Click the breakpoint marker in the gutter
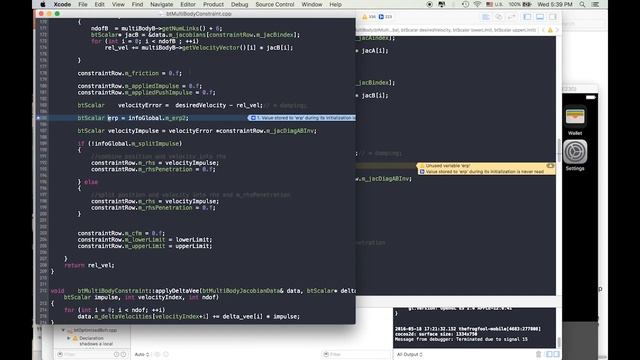 [x=38, y=118]
